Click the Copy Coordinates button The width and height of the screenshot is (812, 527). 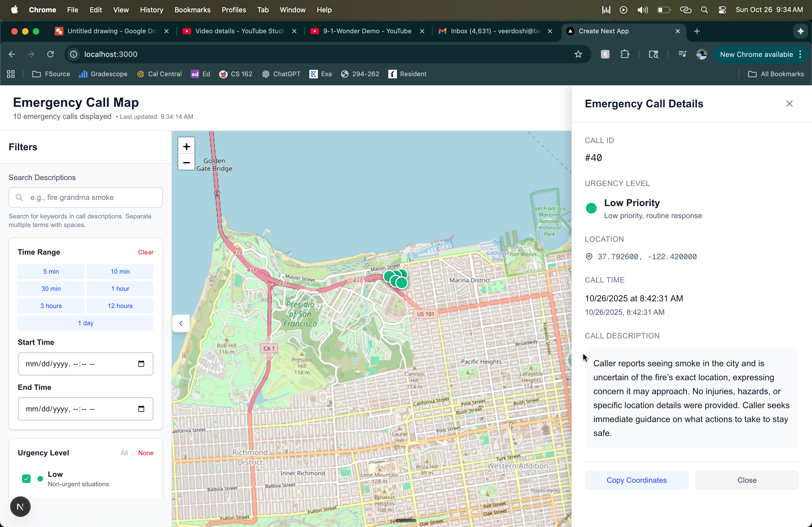click(636, 480)
